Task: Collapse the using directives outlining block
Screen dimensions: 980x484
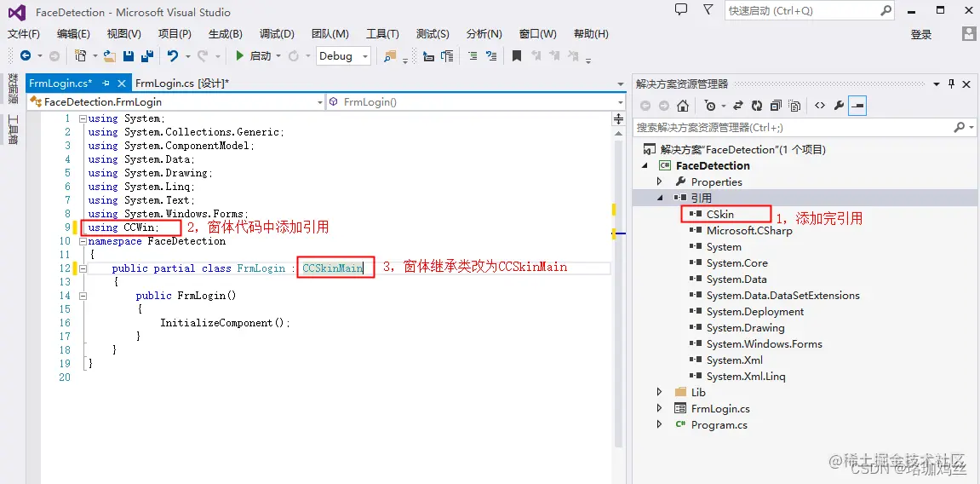Action: 83,118
